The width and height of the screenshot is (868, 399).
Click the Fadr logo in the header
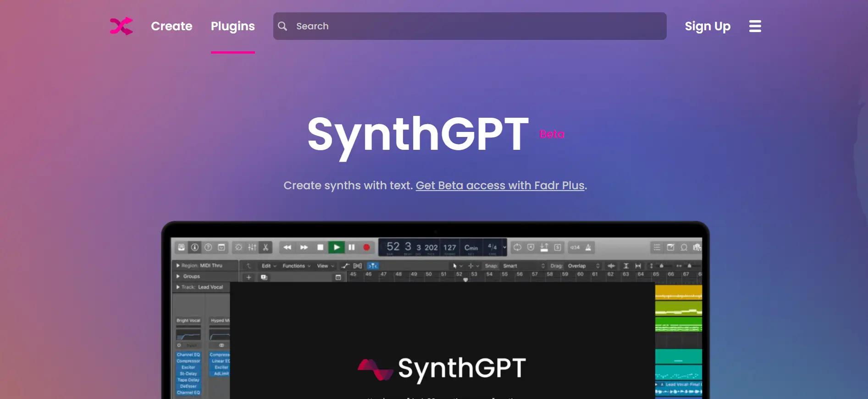pos(121,26)
